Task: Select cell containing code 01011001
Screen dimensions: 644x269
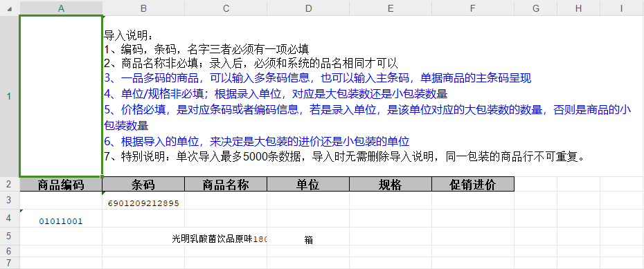Action: (x=61, y=219)
